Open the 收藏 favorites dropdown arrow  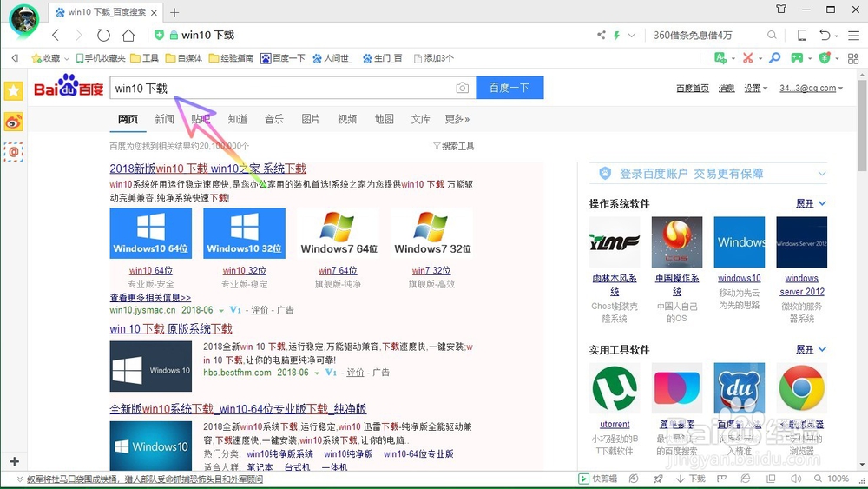pyautogui.click(x=67, y=58)
